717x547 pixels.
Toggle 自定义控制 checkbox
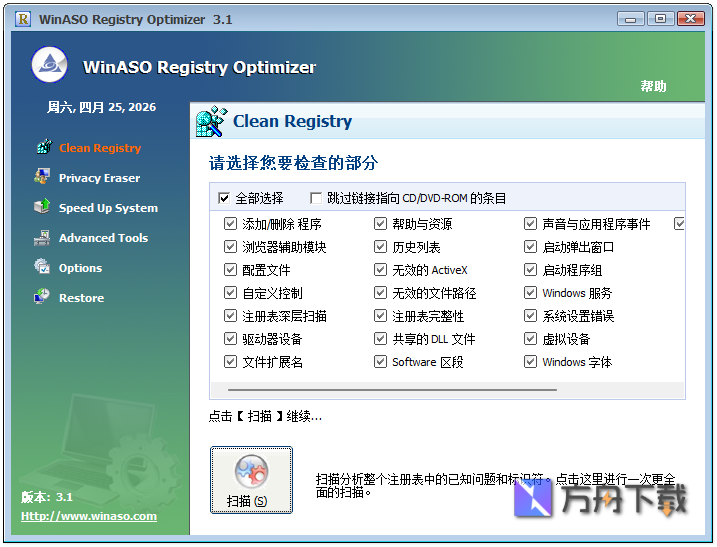pyautogui.click(x=230, y=293)
